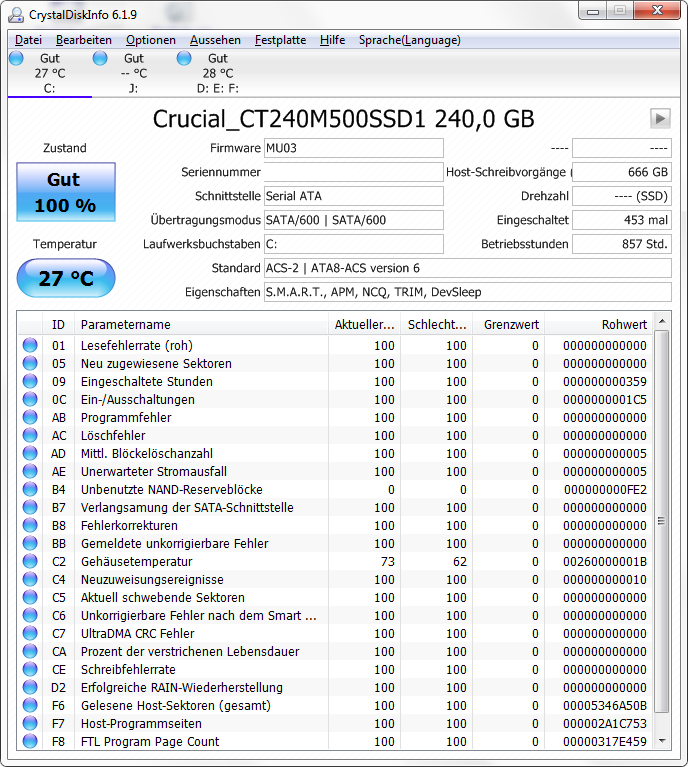Click status orb for Mittl. Blöckelöschanzahl
This screenshot has width=688, height=767.
[x=30, y=453]
